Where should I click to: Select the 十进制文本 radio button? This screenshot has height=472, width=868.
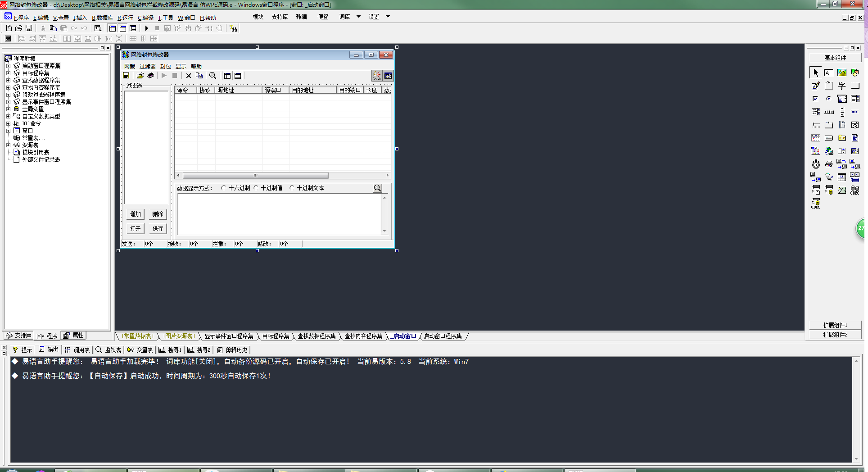tap(292, 188)
